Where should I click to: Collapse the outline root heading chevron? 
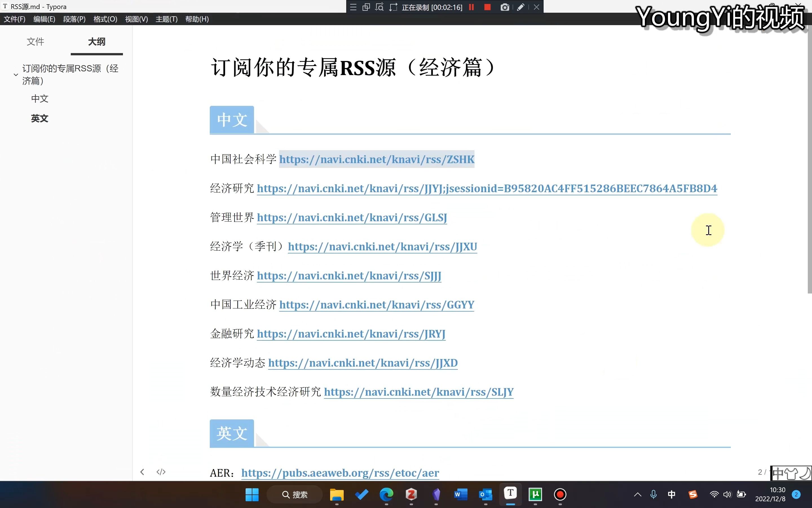point(16,75)
